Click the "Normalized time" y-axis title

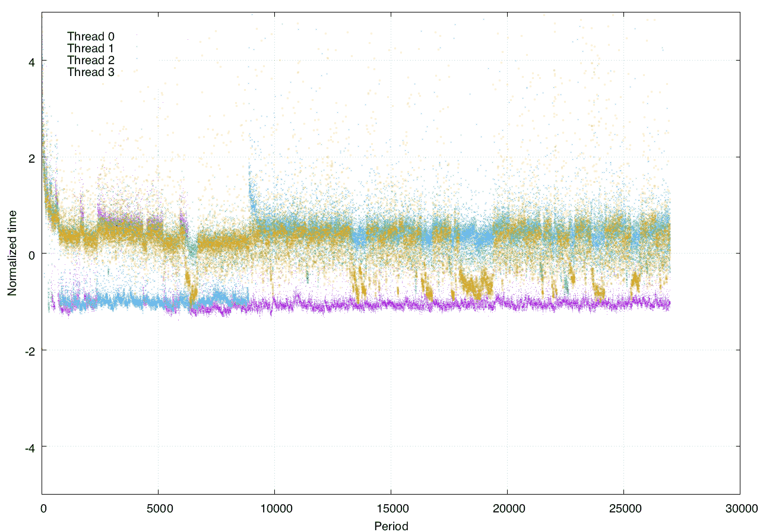pos(12,253)
